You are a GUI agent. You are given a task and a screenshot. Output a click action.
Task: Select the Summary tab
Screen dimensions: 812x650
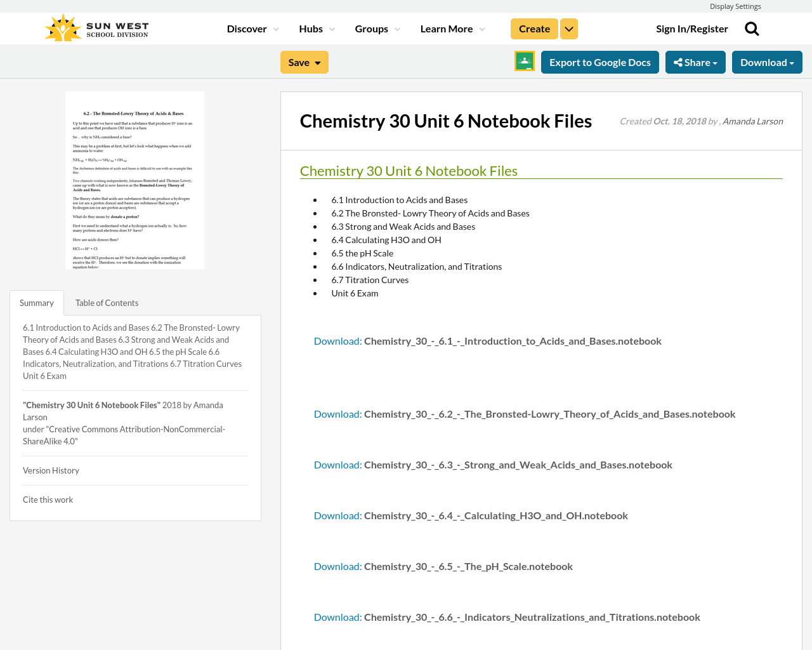pos(36,302)
